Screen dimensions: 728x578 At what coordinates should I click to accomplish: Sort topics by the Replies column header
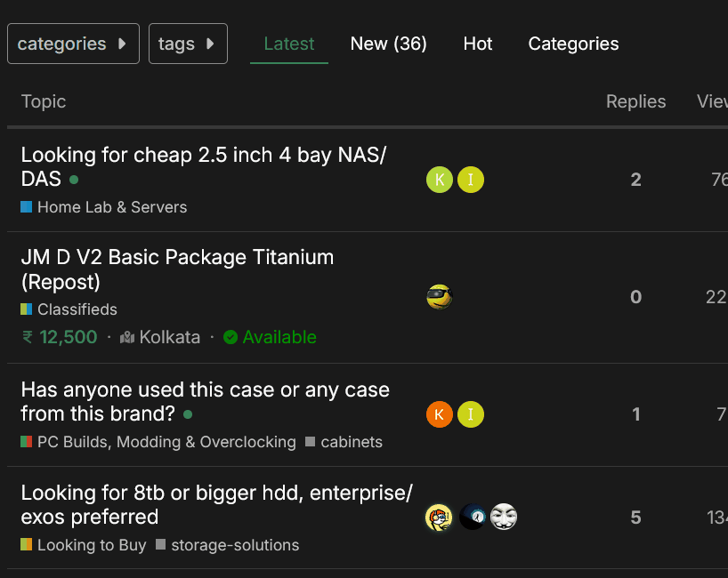click(635, 101)
